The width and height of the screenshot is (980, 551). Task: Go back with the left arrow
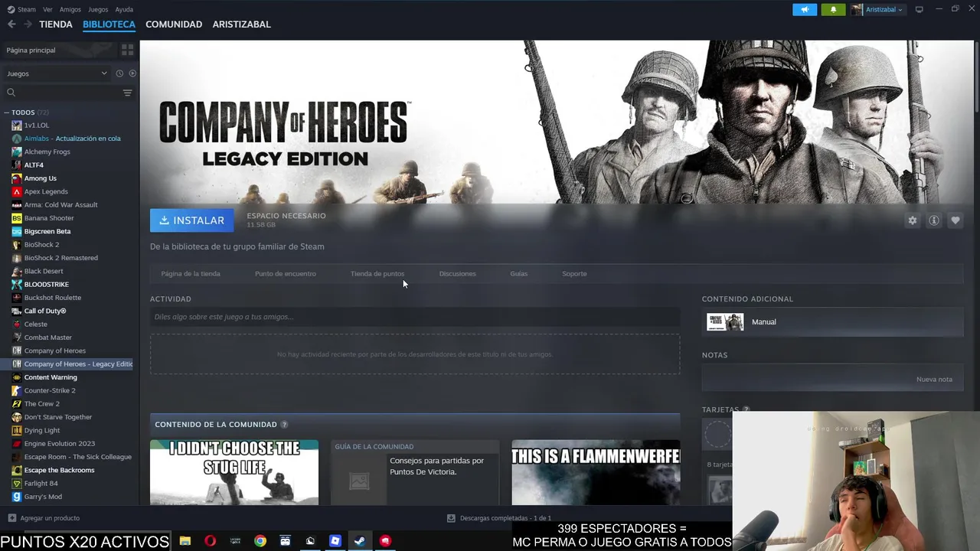click(11, 24)
